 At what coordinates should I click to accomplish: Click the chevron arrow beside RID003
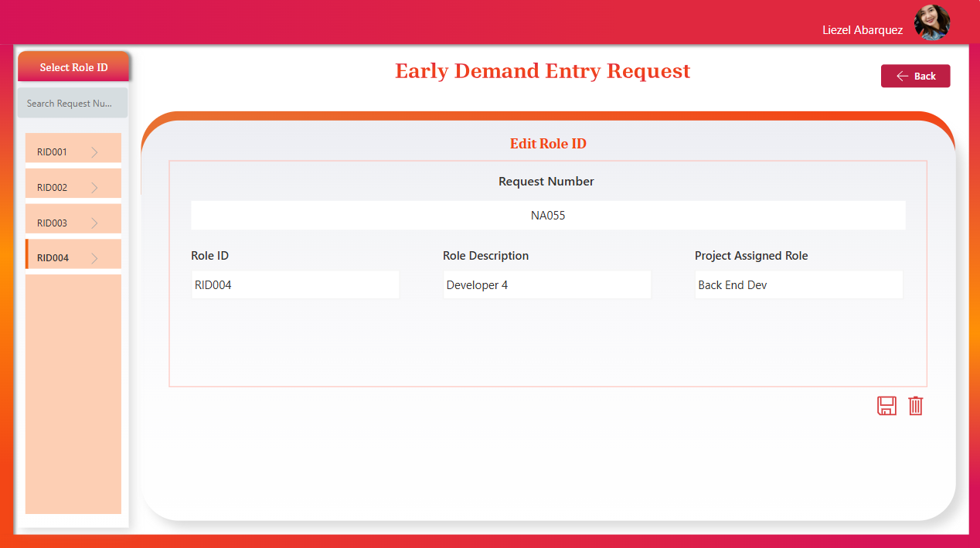[94, 223]
